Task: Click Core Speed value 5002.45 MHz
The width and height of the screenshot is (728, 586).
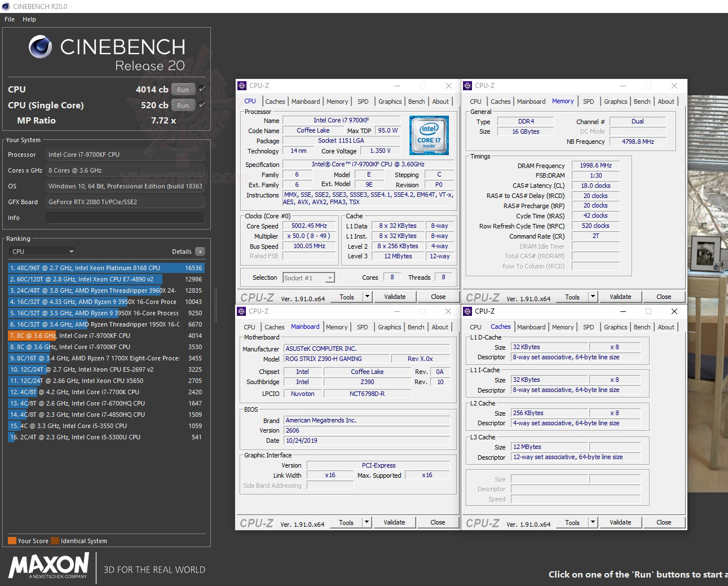Action: pos(310,226)
